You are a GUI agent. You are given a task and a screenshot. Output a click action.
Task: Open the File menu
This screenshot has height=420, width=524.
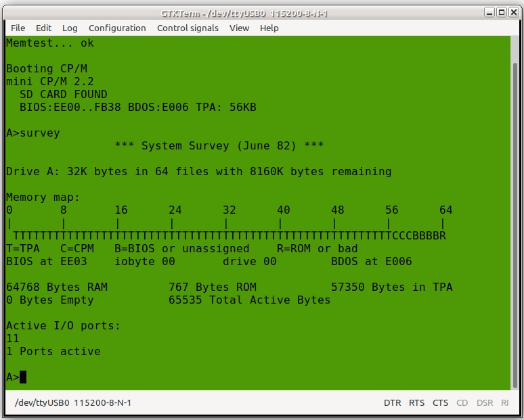click(18, 28)
